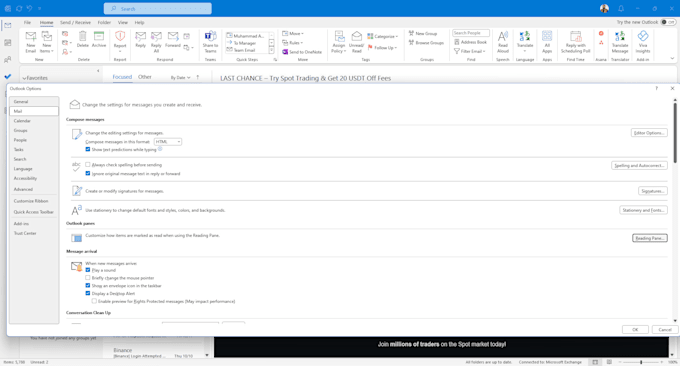Collapse the ribbon with the chevron
Image resolution: width=680 pixels, height=366 pixels.
tap(672, 58)
